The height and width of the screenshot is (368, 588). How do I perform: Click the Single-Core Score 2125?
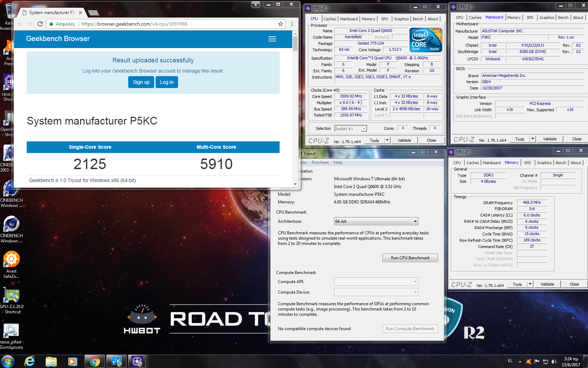pos(90,164)
